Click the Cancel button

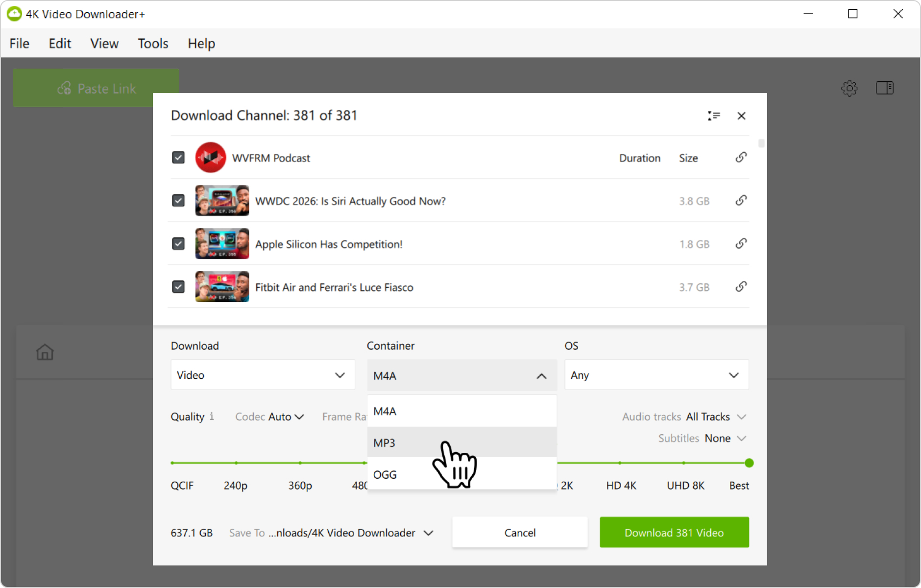[x=520, y=532]
